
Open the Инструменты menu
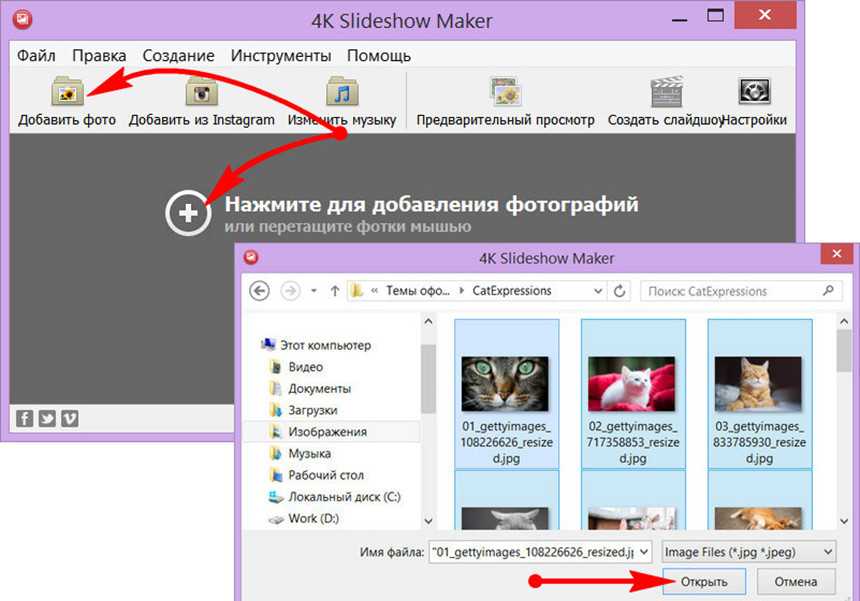pos(281,56)
